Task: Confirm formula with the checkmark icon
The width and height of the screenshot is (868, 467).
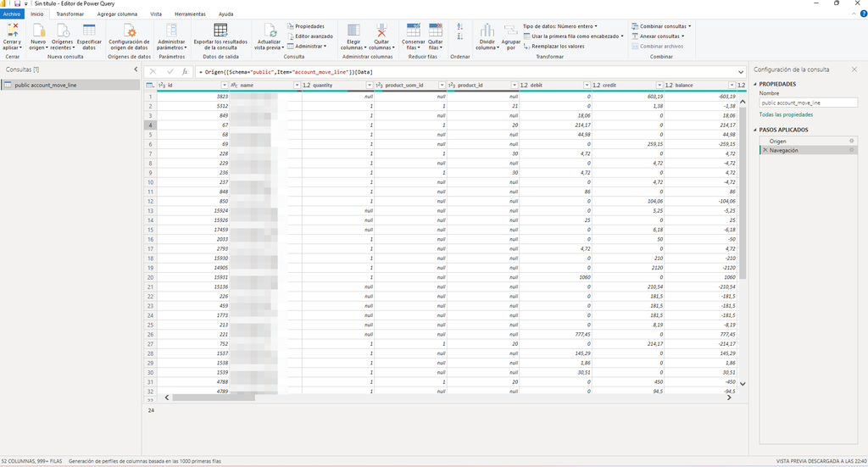Action: 170,72
